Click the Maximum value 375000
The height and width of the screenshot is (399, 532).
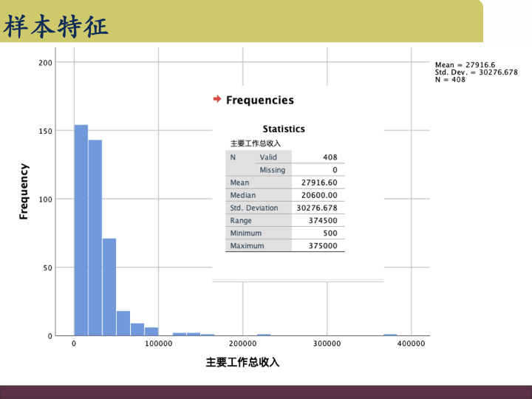point(323,246)
